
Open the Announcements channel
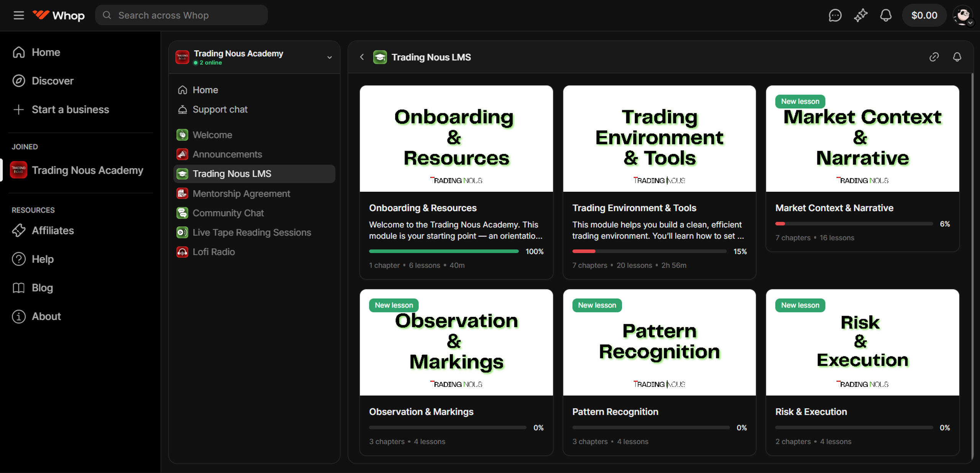click(x=254, y=154)
